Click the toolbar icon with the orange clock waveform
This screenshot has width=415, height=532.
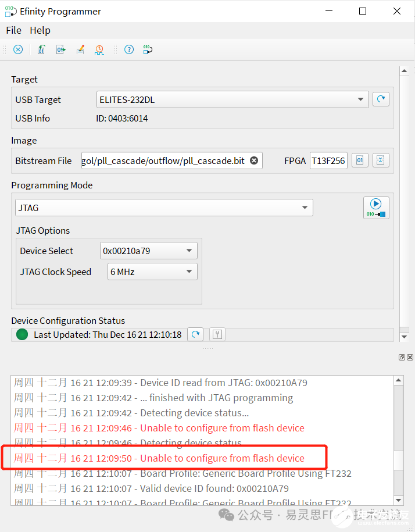pyautogui.click(x=99, y=49)
